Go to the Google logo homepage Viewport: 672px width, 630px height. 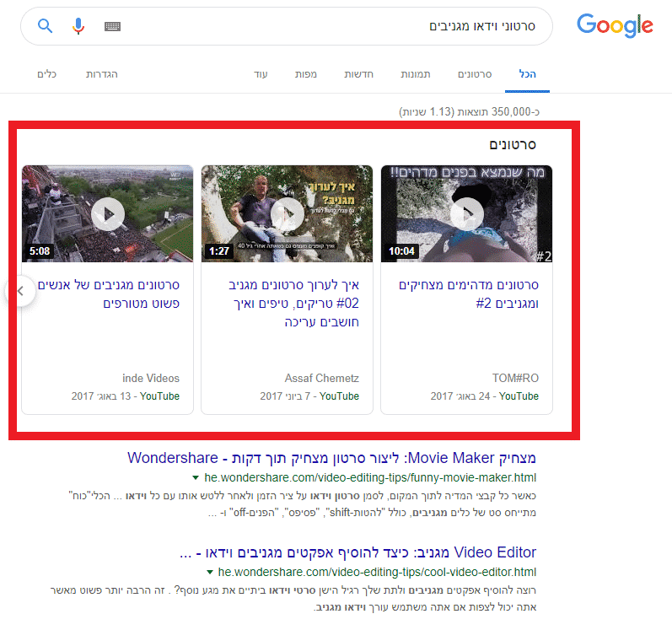click(x=615, y=25)
